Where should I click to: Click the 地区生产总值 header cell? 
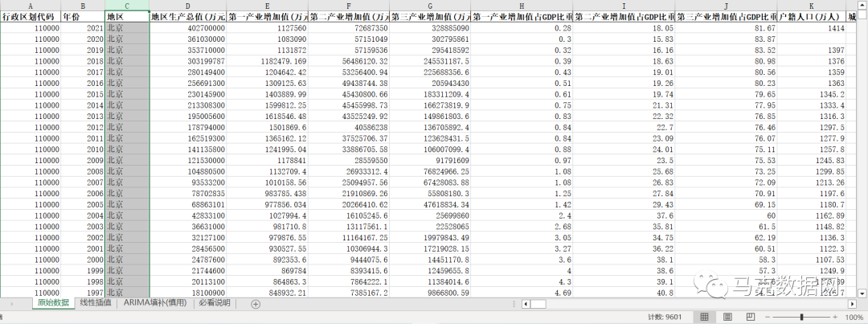click(188, 17)
